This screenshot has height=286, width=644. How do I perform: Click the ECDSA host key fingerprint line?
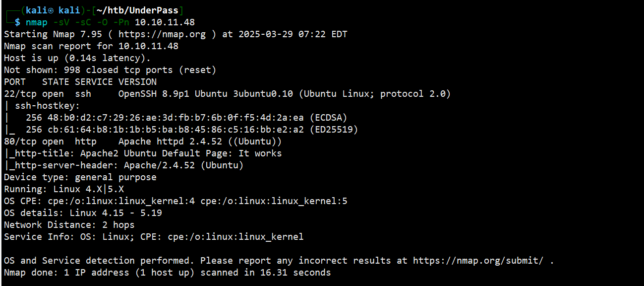[x=186, y=118]
